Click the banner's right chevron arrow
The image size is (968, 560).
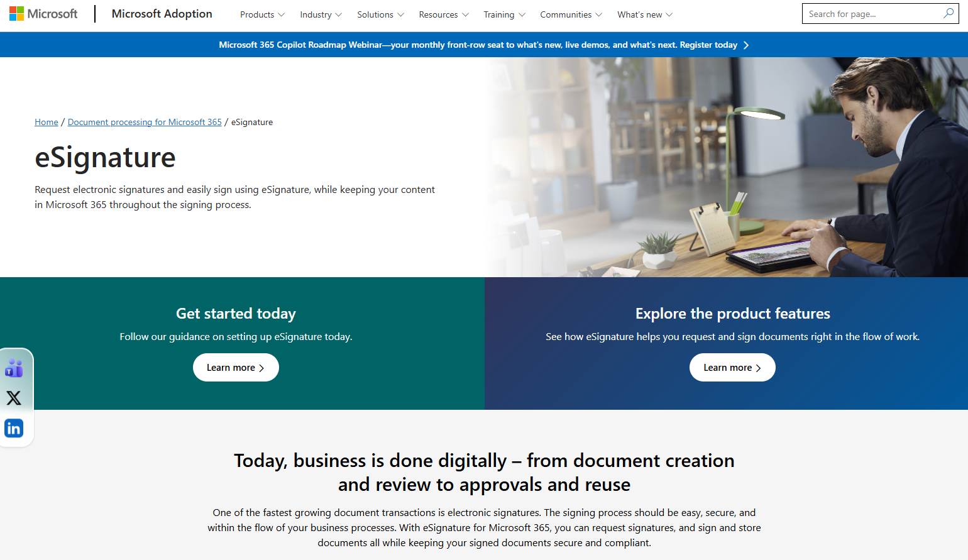(x=746, y=45)
